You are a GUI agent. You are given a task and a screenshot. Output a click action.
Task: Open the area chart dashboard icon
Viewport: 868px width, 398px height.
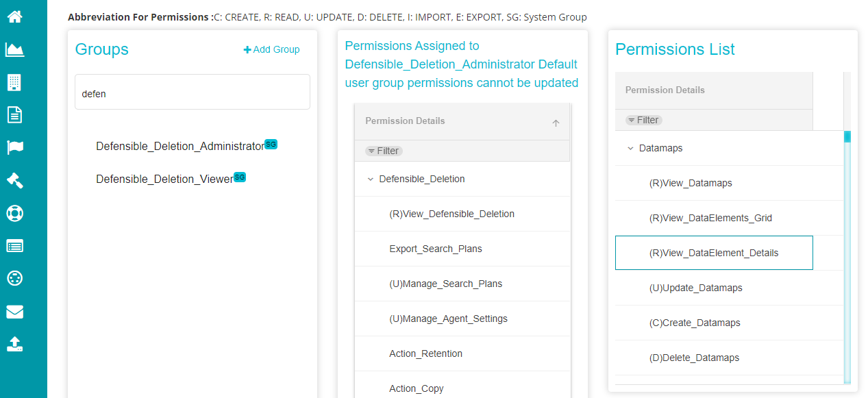point(14,49)
